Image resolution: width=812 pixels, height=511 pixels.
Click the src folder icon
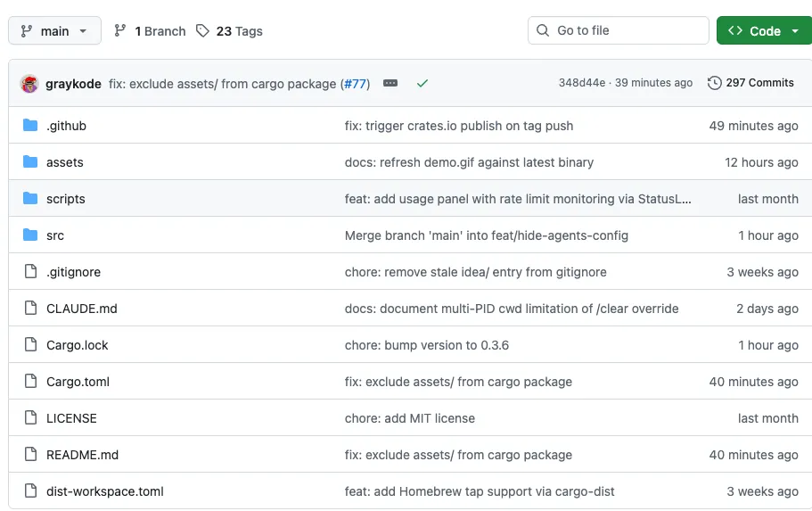click(30, 235)
